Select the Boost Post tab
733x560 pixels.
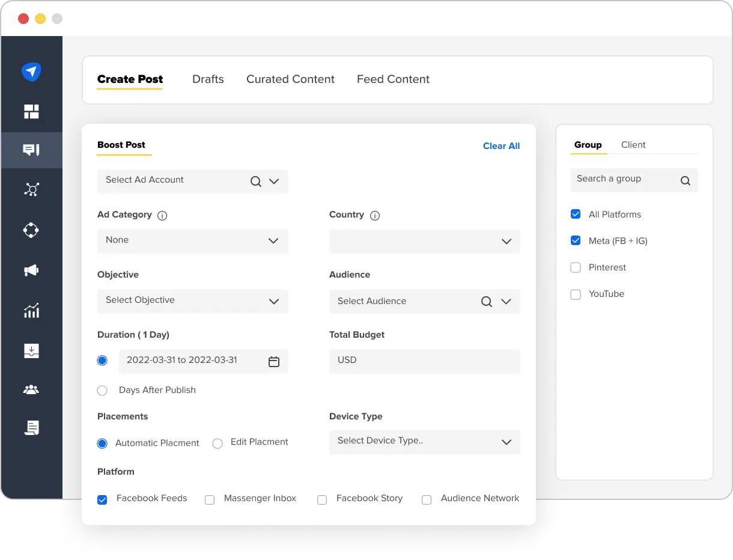[121, 145]
